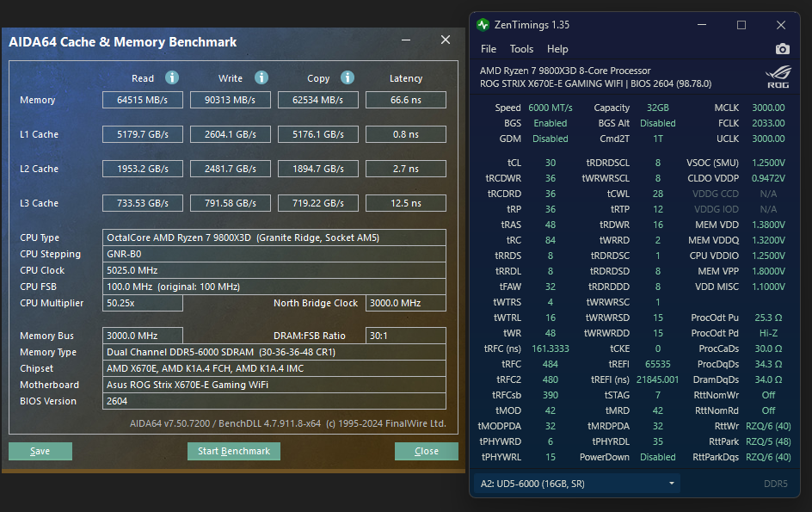Click the BGS value Enabled
Viewport: 812px width, 512px height.
click(551, 123)
